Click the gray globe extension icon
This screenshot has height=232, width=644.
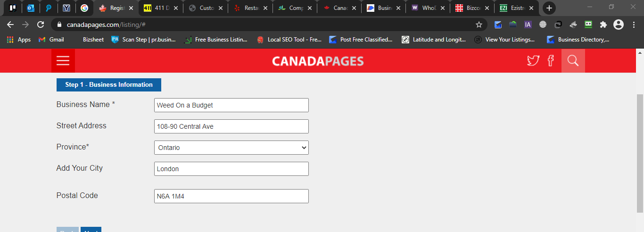click(x=543, y=25)
